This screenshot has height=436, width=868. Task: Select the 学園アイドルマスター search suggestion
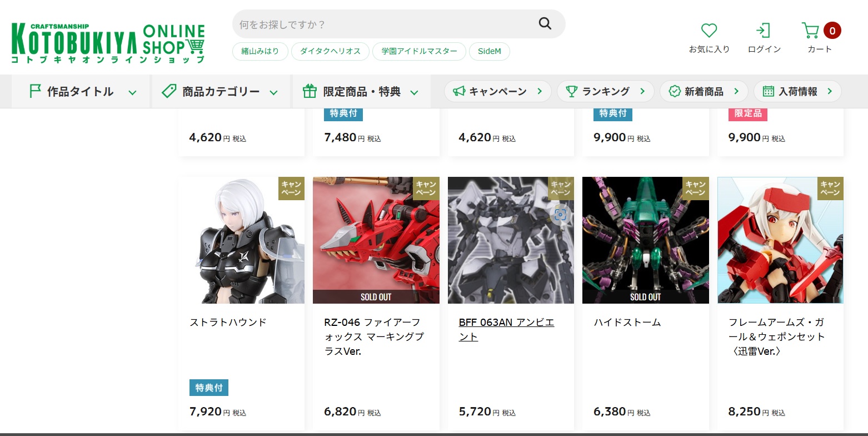click(419, 51)
